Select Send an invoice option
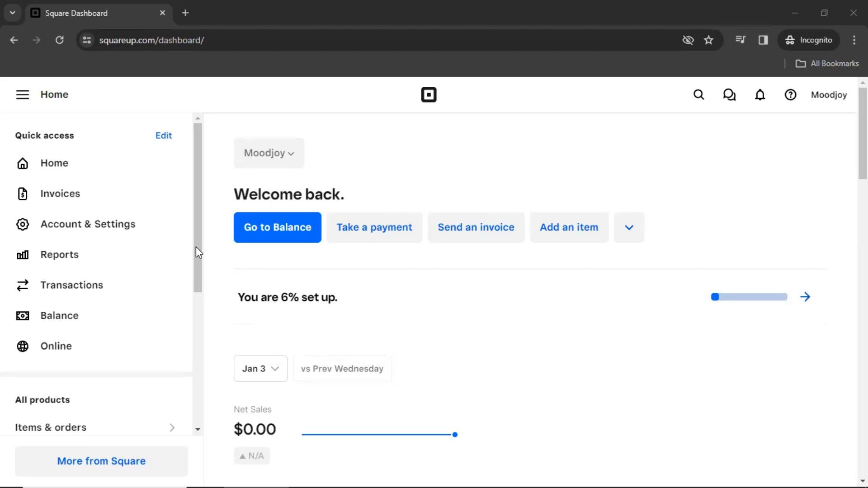Image resolution: width=868 pixels, height=488 pixels. click(x=475, y=227)
